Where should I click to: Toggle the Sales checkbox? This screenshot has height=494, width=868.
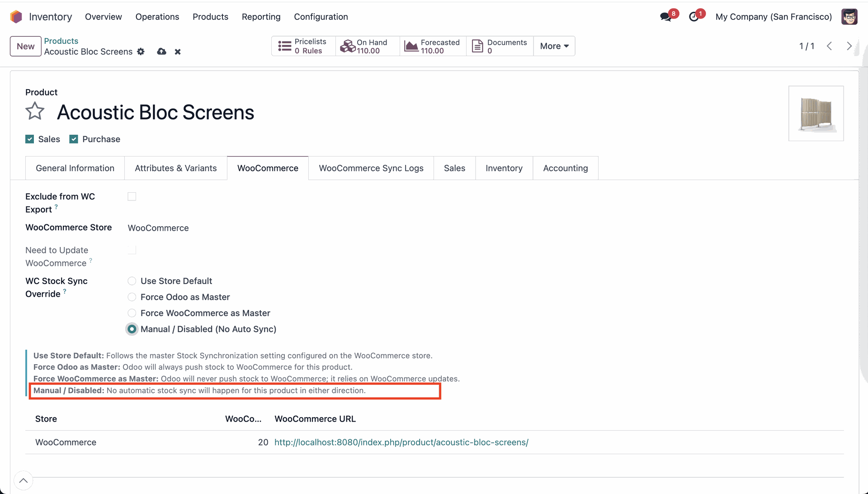pos(30,139)
